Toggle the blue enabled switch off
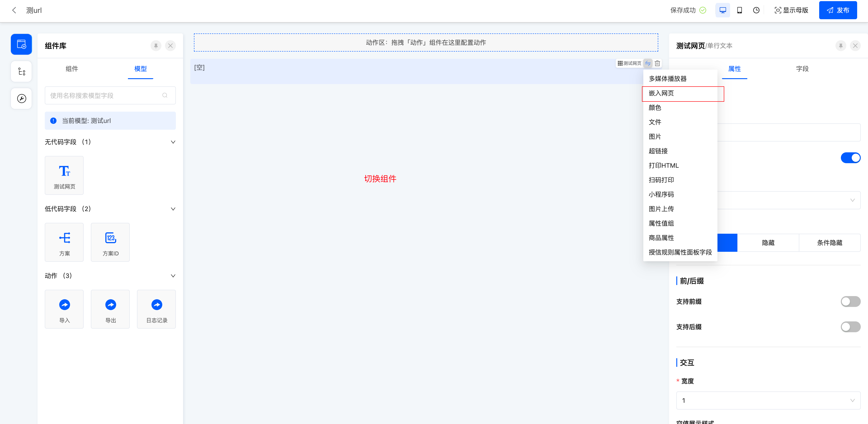Viewport: 868px width, 424px height. pyautogui.click(x=850, y=158)
